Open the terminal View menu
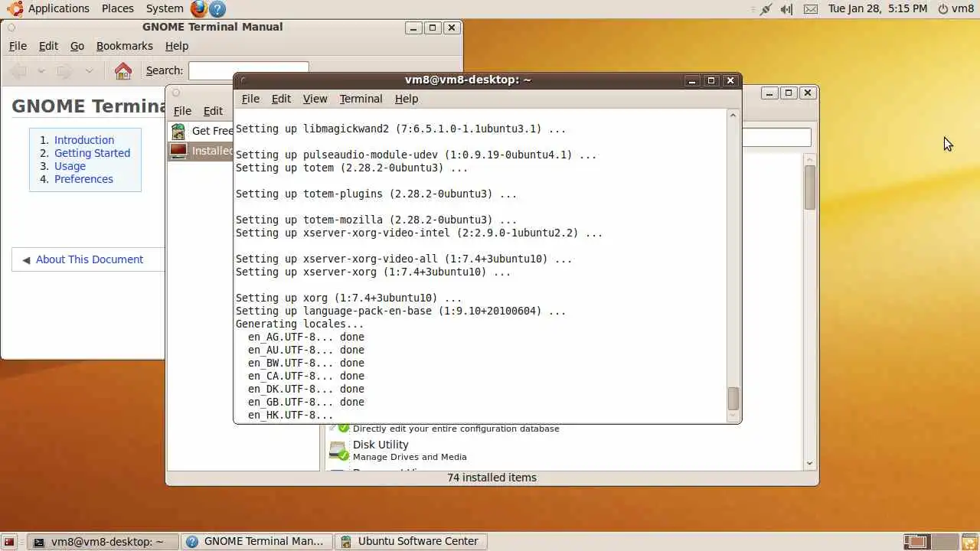Image resolution: width=980 pixels, height=551 pixels. [315, 99]
